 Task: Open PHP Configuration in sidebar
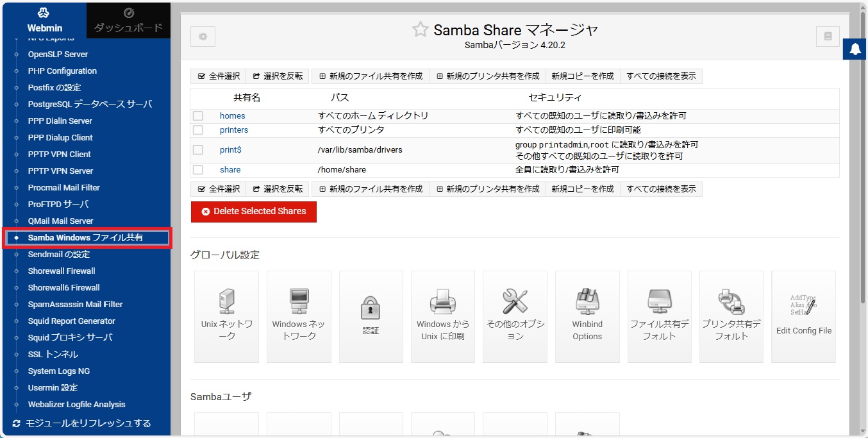[x=62, y=71]
